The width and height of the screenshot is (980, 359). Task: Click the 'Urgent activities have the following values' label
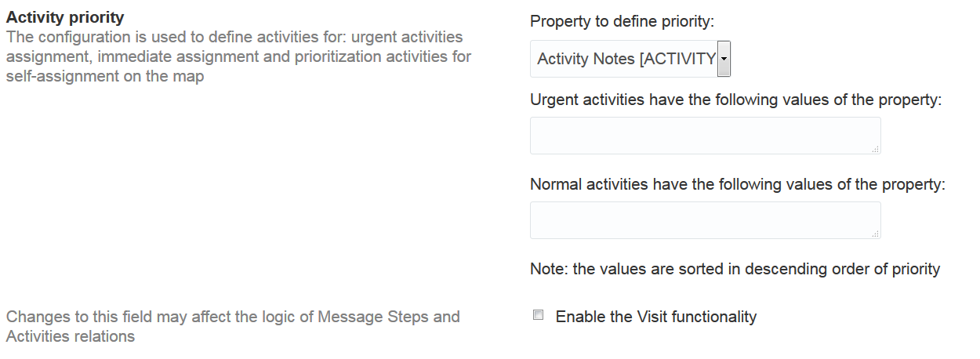click(x=735, y=100)
